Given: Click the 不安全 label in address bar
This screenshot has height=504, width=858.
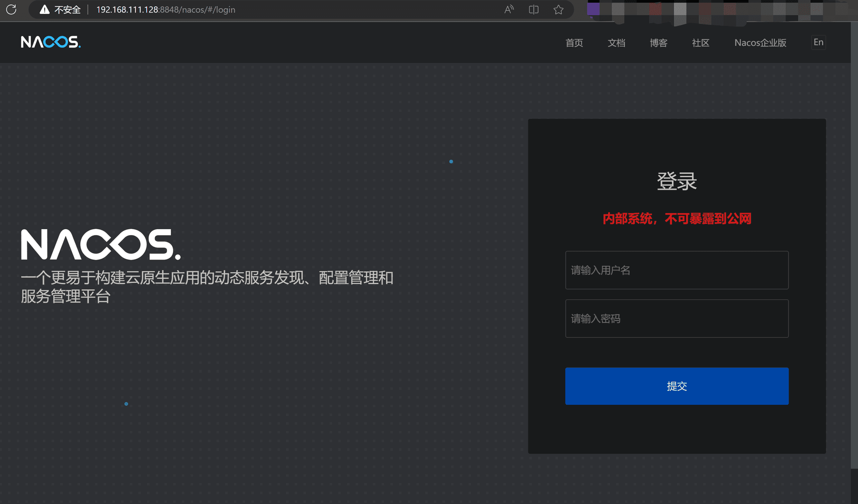Looking at the screenshot, I should (x=67, y=10).
